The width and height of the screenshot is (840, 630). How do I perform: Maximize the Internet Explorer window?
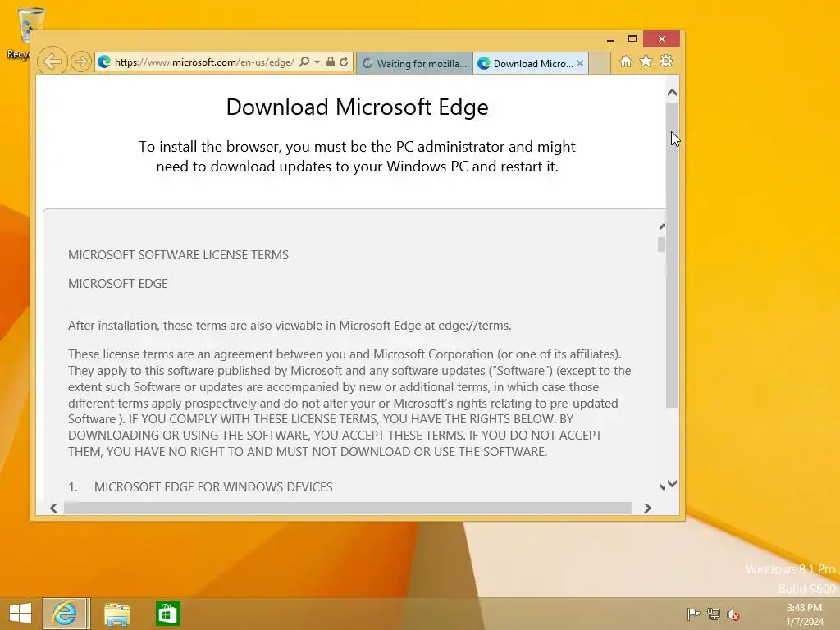coord(632,39)
